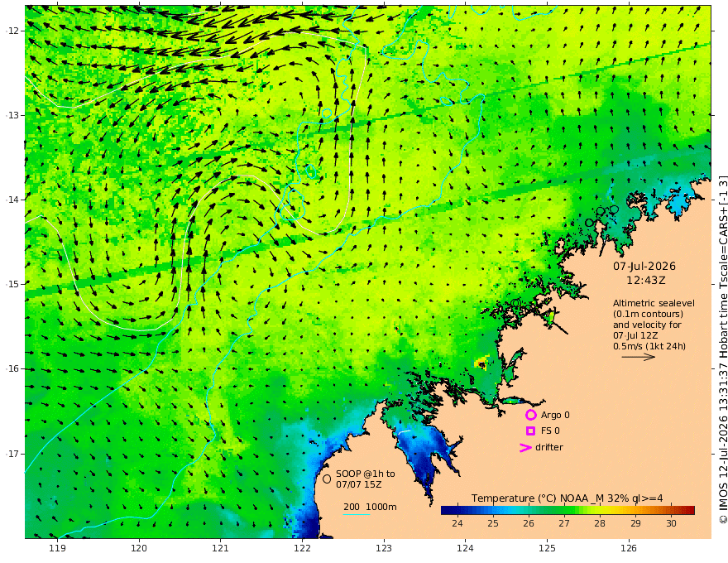This screenshot has height=563, width=728.
Task: Click the latitude axis label -14
Action: tap(13, 200)
